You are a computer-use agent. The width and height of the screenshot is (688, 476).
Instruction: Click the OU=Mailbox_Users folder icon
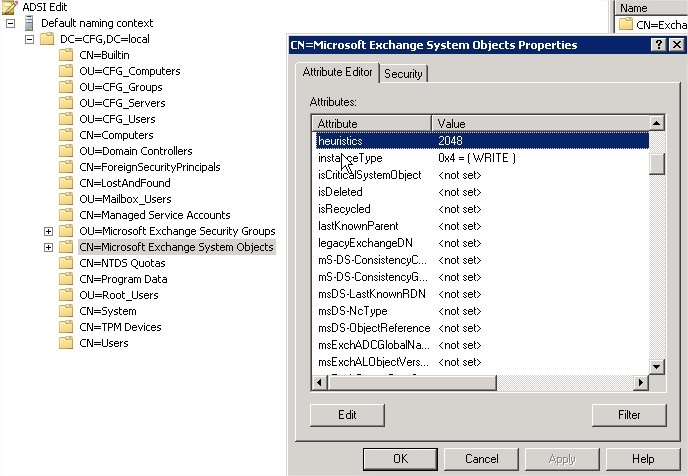click(x=66, y=199)
